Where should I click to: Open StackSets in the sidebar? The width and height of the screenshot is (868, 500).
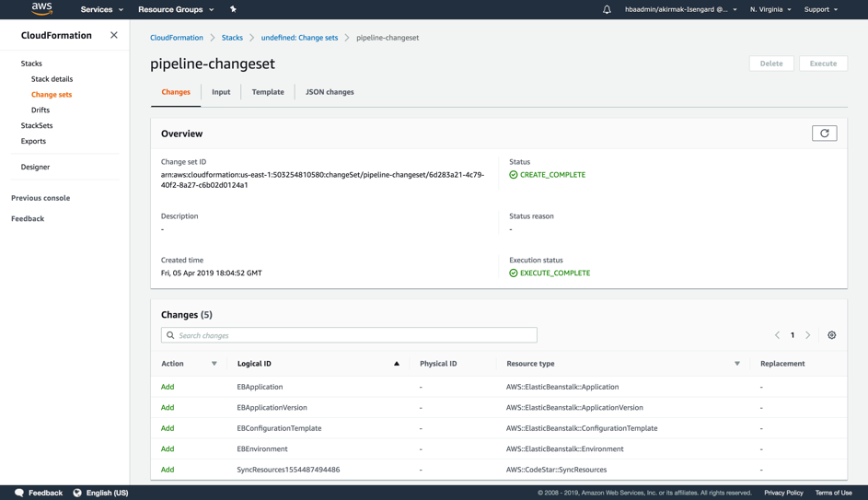pyautogui.click(x=37, y=125)
